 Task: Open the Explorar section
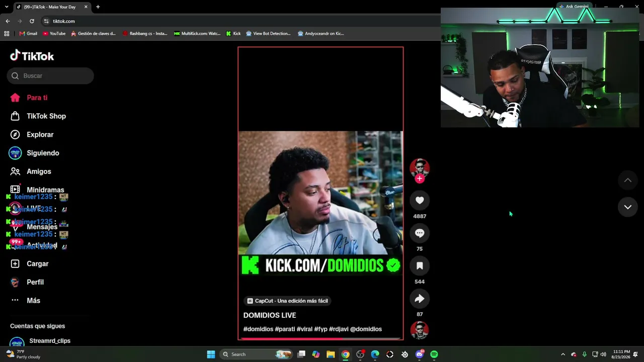coord(40,135)
